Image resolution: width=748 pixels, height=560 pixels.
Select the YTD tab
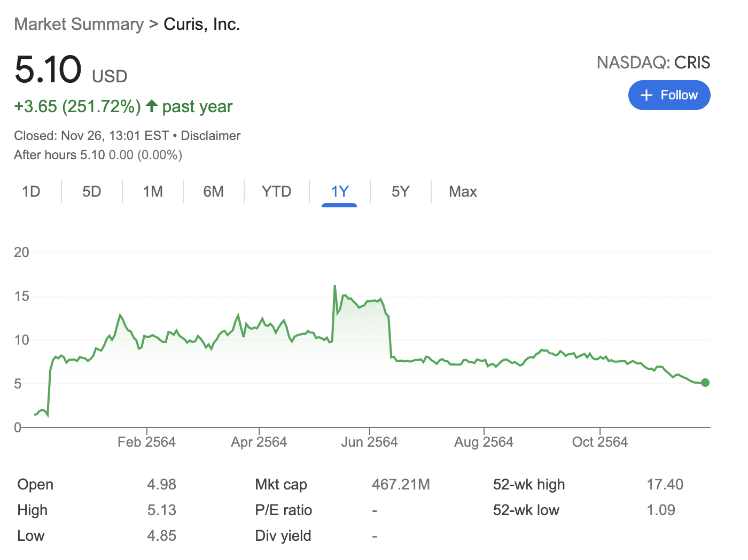click(276, 191)
